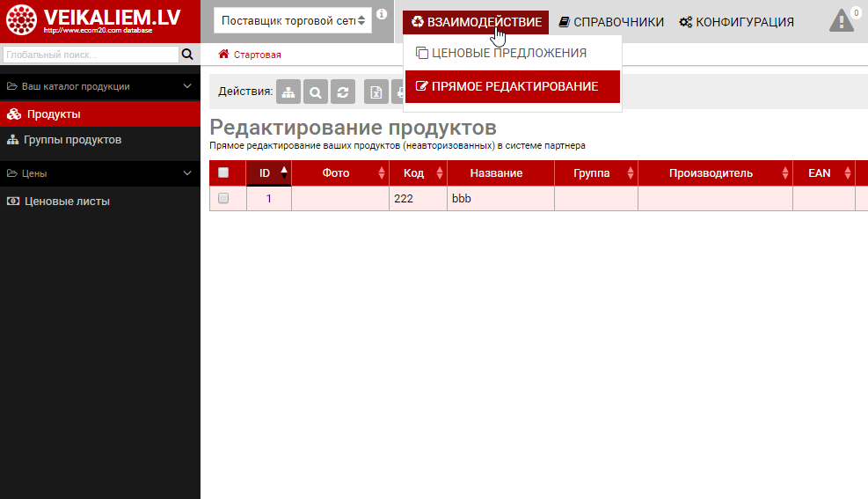The height and width of the screenshot is (499, 868).
Task: Choose Прямое редактирование from the menu
Action: tap(514, 86)
